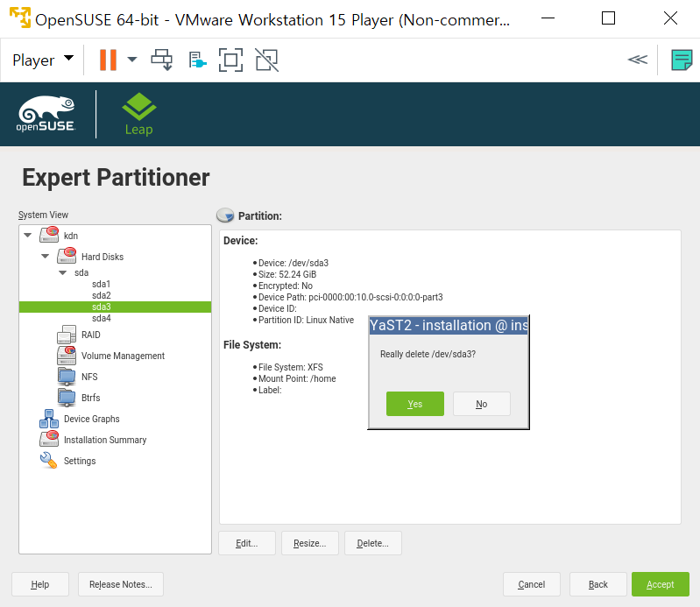Viewport: 700px width, 607px height.
Task: Open removable devices connection icon
Action: (x=197, y=60)
